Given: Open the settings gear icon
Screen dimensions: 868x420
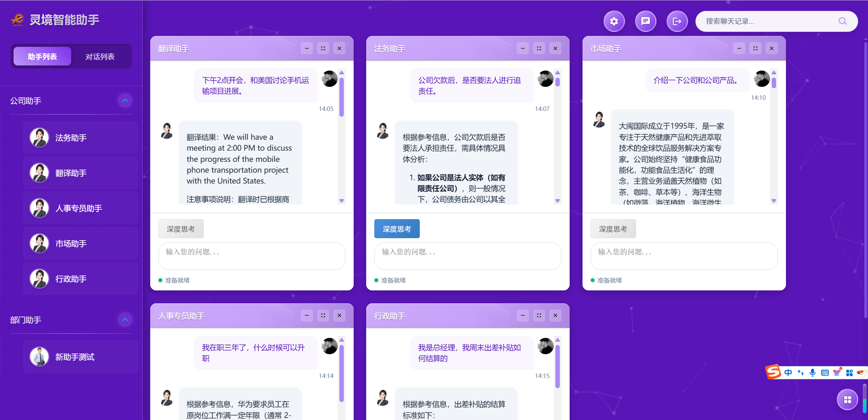Looking at the screenshot, I should (x=614, y=21).
